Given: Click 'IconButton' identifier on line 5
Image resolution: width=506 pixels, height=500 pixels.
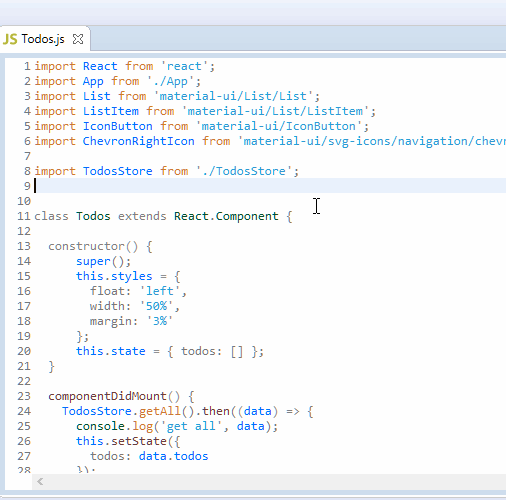Looking at the screenshot, I should [118, 126].
